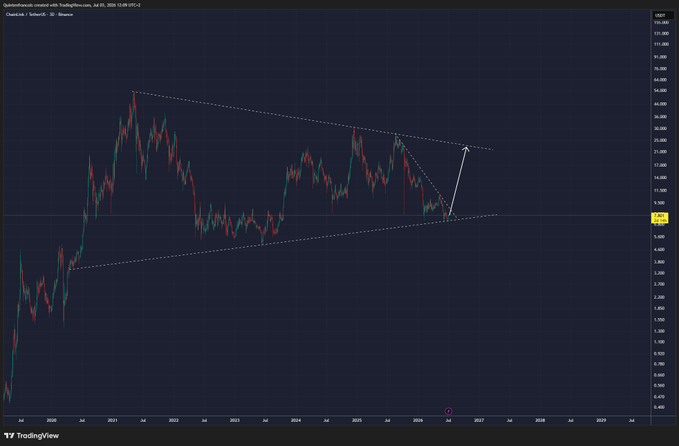Click the 2028 label on time axis

540,420
